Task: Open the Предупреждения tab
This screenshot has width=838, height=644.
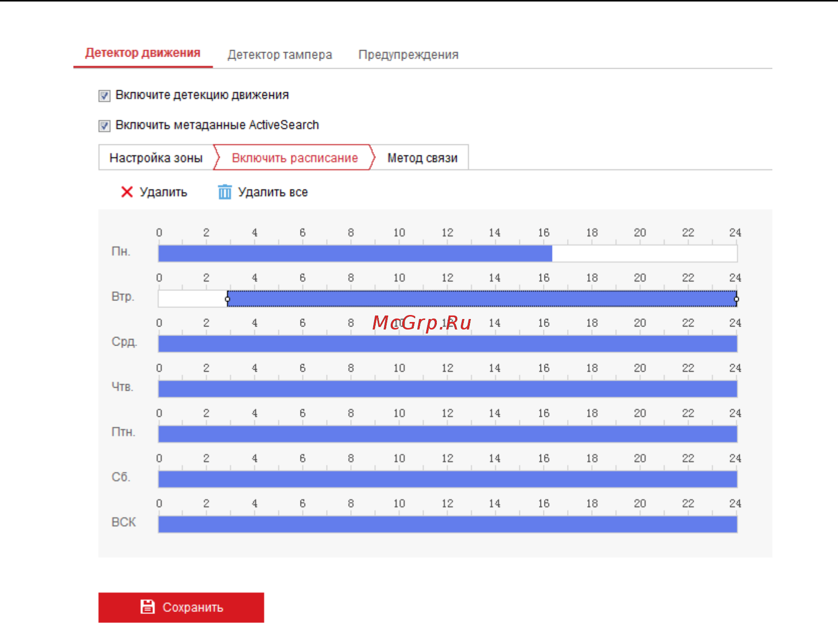Action: pyautogui.click(x=408, y=55)
